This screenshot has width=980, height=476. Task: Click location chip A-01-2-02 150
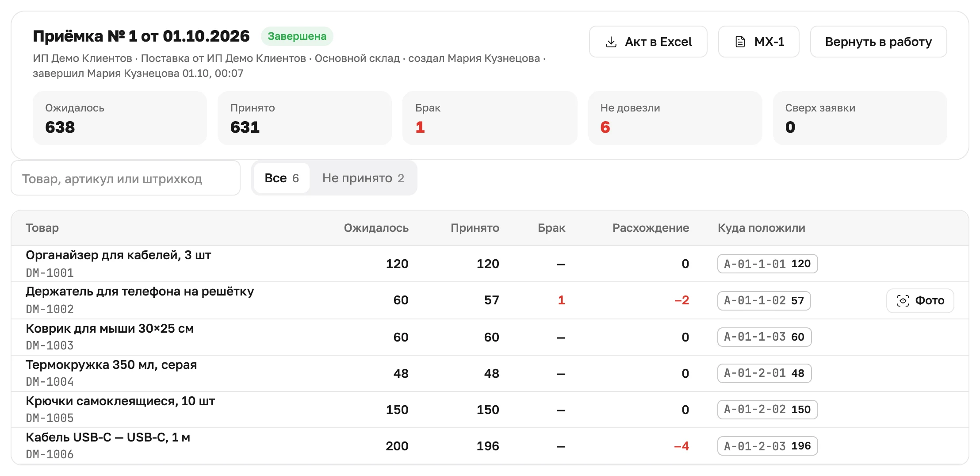coord(767,410)
